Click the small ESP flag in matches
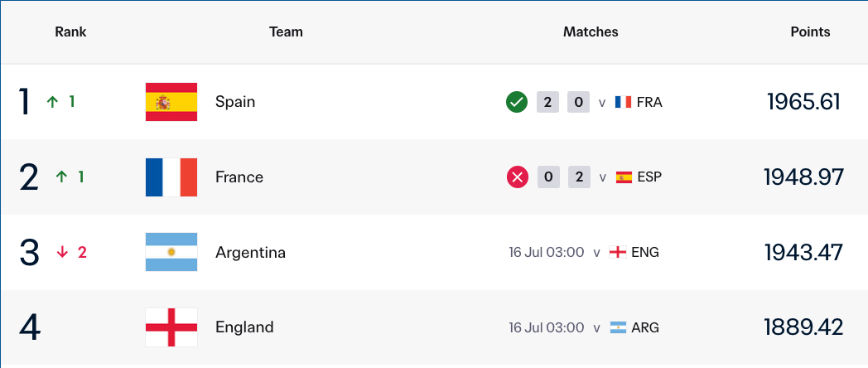 tap(624, 177)
